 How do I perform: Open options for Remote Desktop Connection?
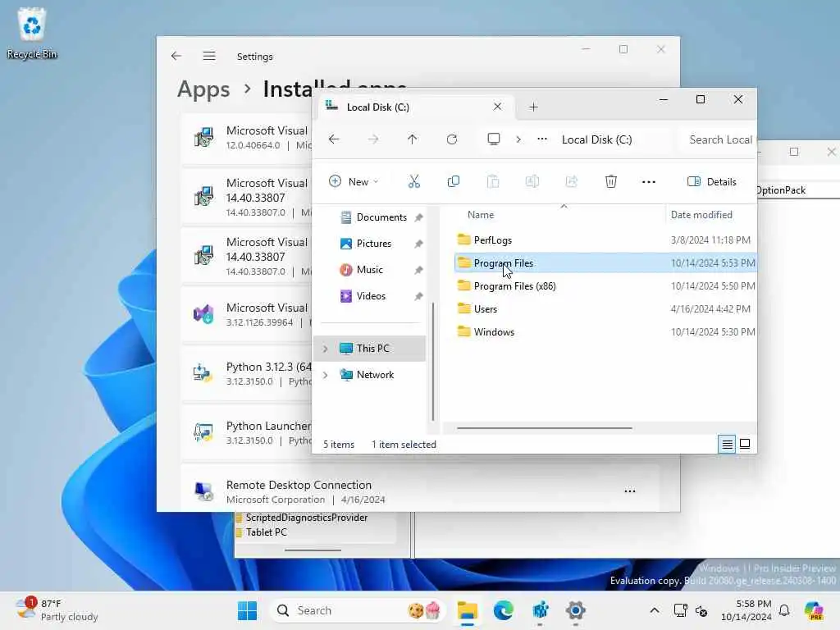click(630, 491)
